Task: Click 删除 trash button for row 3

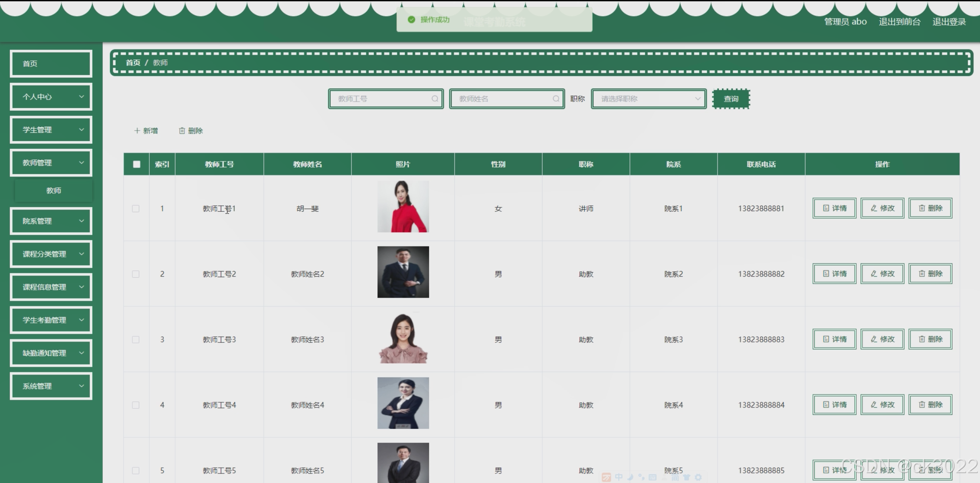Action: [930, 339]
